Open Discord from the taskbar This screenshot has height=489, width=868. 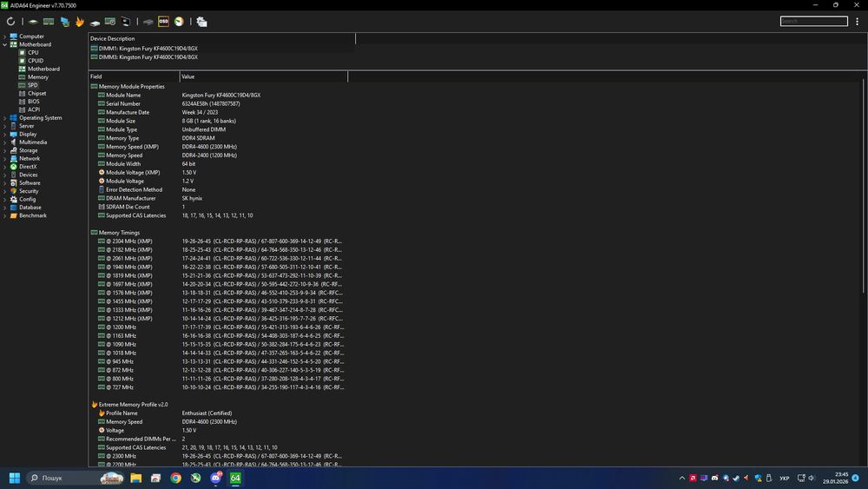(x=216, y=478)
